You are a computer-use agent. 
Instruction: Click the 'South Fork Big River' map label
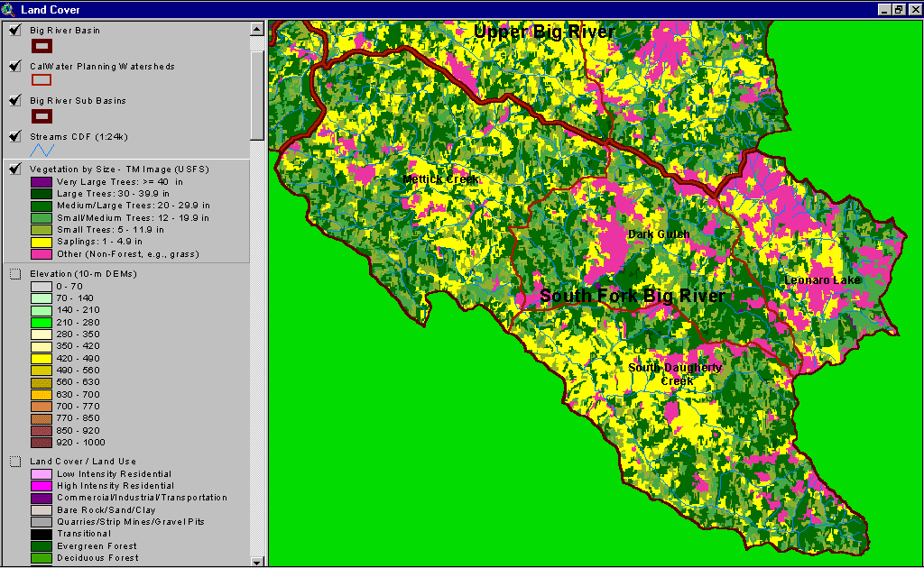[633, 296]
